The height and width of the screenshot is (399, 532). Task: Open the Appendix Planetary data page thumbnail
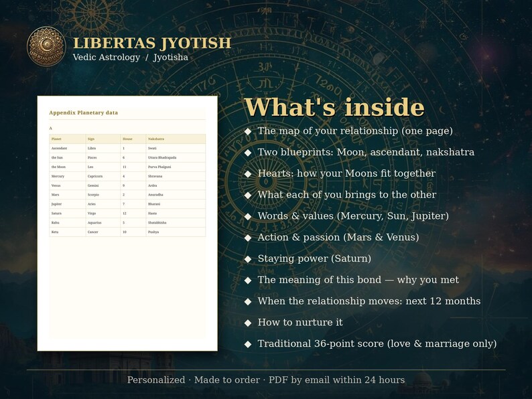(x=127, y=224)
